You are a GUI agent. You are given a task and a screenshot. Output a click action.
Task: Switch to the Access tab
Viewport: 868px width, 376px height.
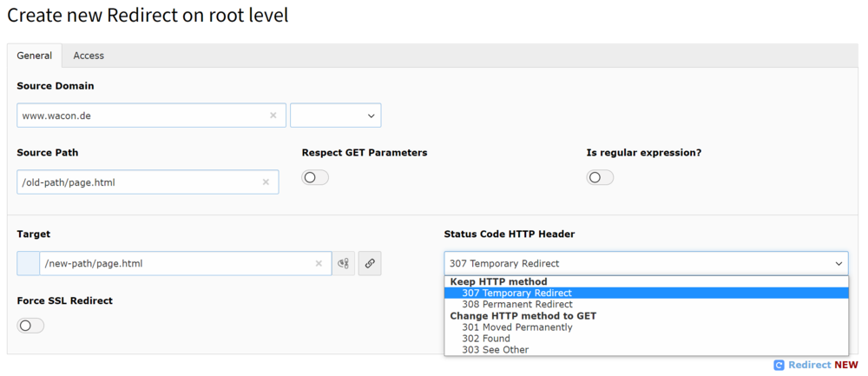[89, 56]
